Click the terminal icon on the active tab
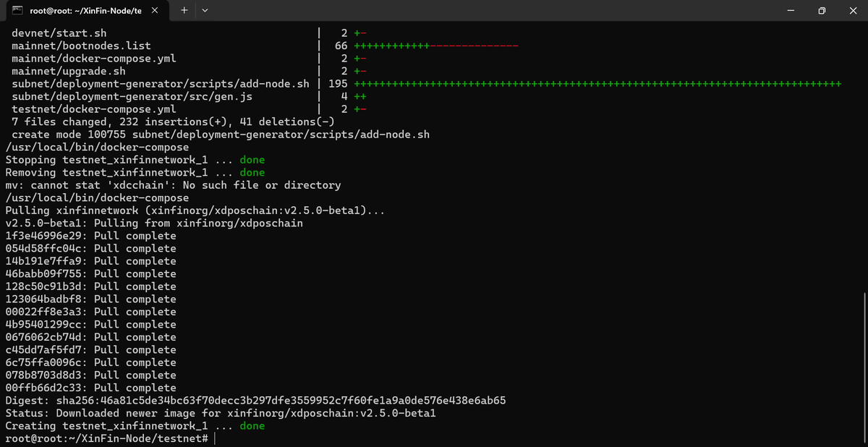 pyautogui.click(x=17, y=10)
